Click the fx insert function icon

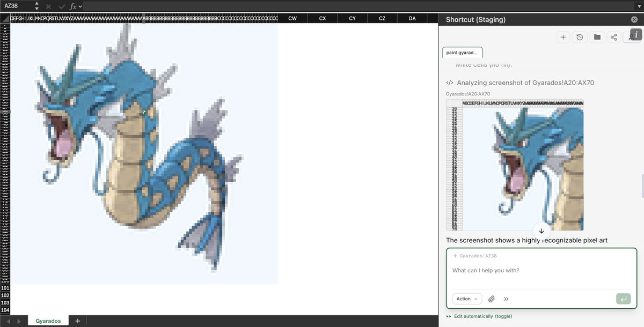click(73, 6)
